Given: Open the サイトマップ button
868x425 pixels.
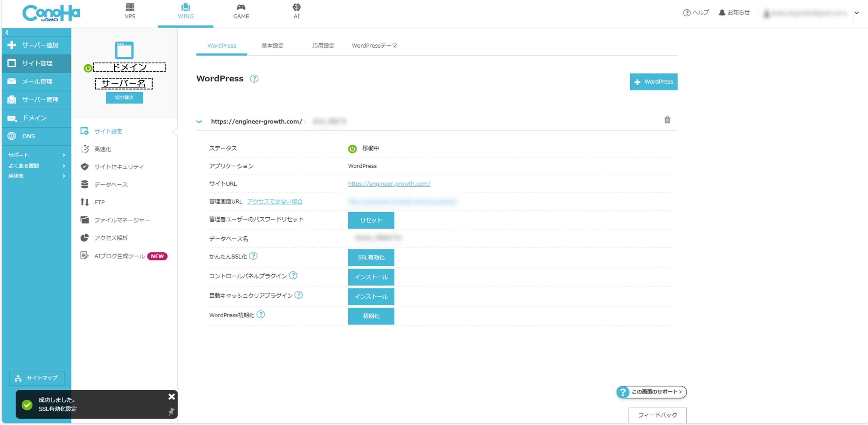Looking at the screenshot, I should 37,378.
